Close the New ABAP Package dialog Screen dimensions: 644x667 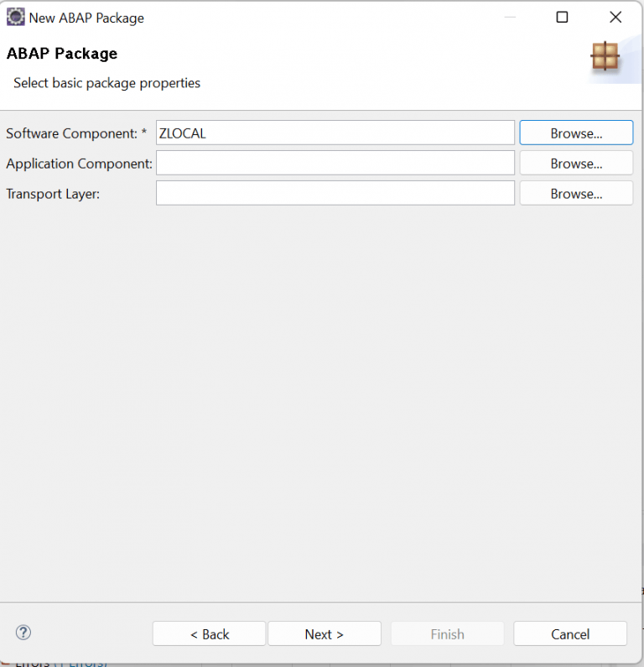coord(615,17)
